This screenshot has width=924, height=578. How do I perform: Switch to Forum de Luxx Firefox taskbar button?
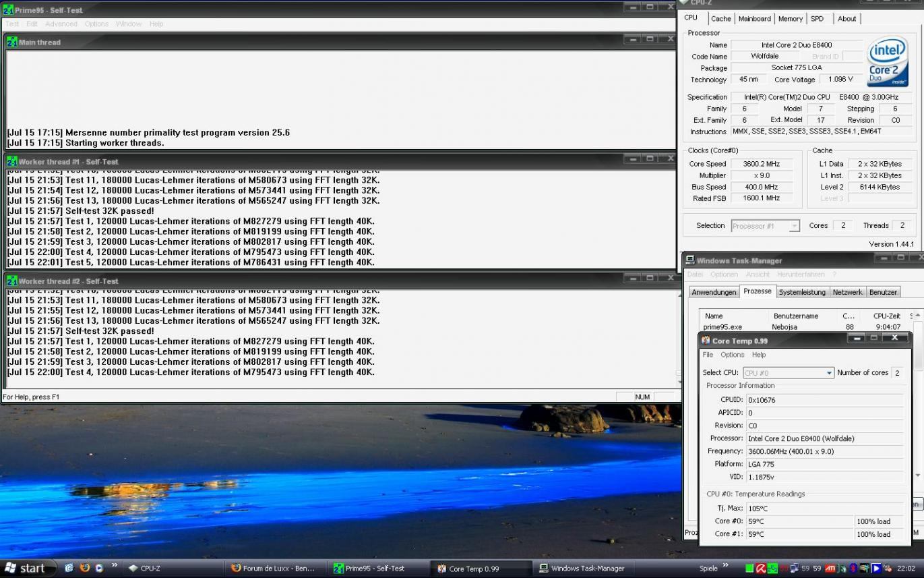coord(276,568)
